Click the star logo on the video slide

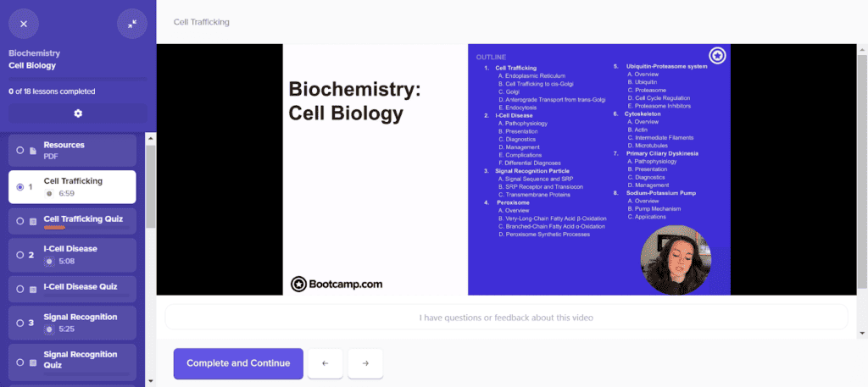coord(717,55)
